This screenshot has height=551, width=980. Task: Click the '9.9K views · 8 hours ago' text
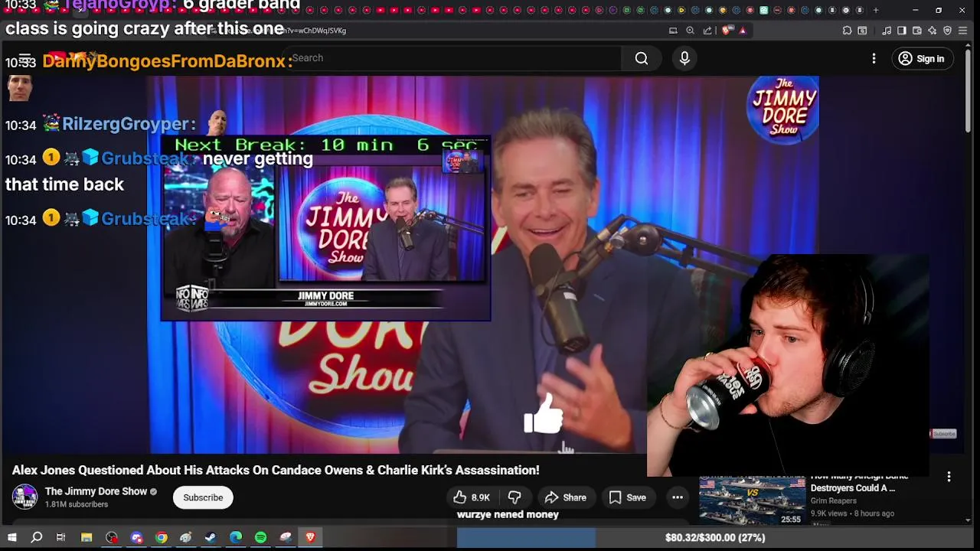(x=852, y=514)
